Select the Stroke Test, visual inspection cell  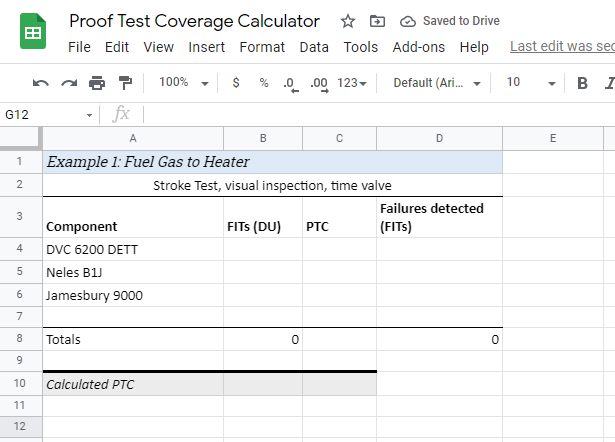point(273,185)
